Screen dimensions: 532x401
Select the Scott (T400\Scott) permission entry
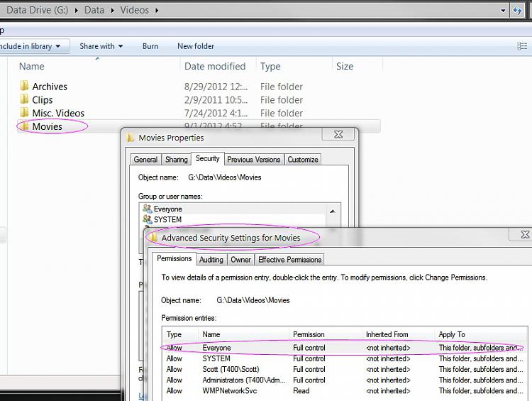[x=344, y=370]
